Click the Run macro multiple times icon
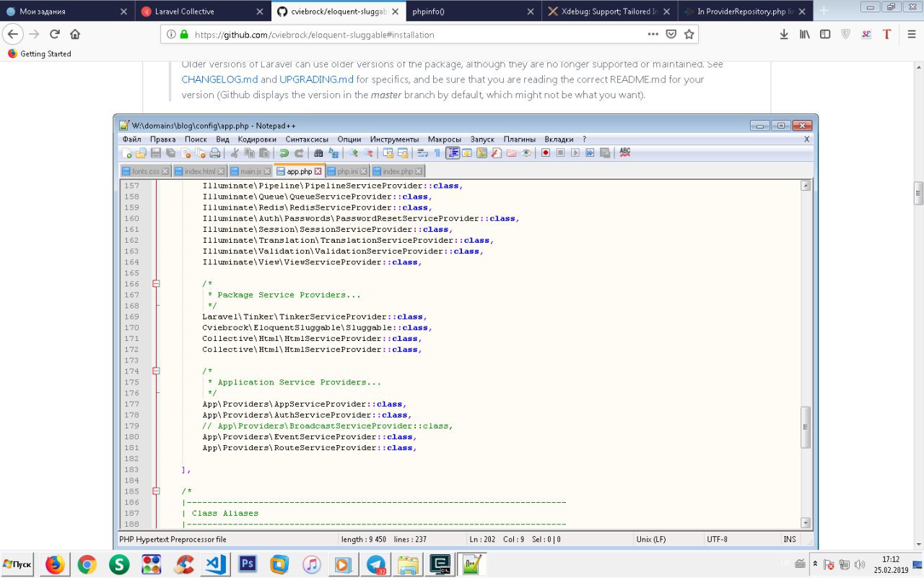The width and height of the screenshot is (924, 578). [589, 152]
